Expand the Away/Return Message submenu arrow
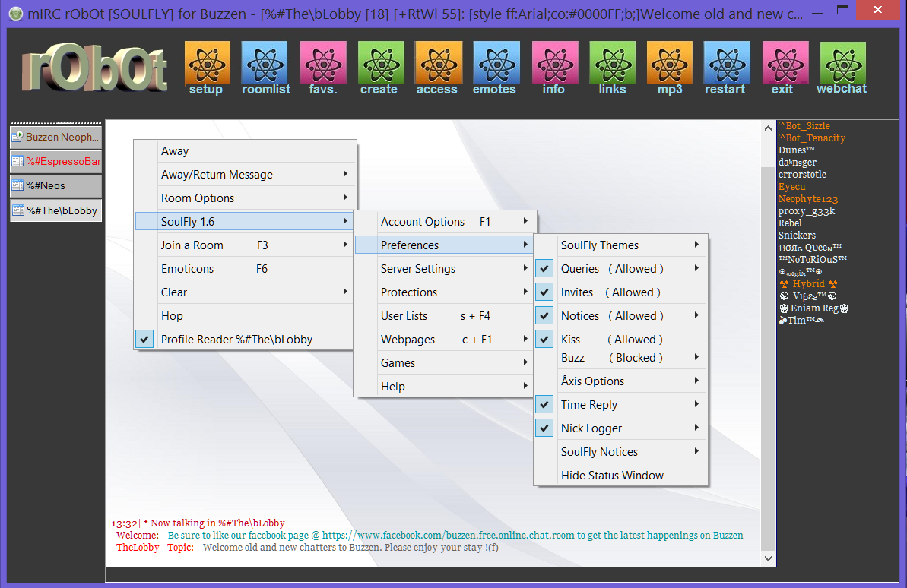Image resolution: width=907 pixels, height=588 pixels. click(x=345, y=174)
